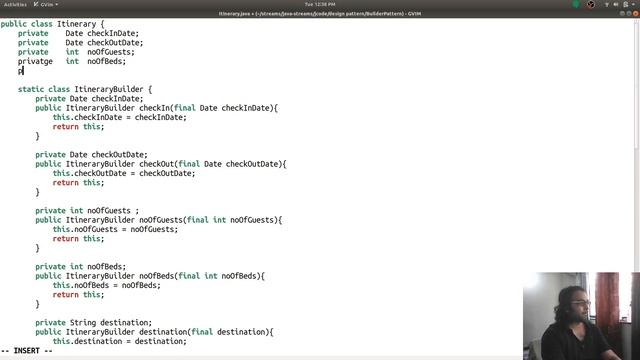Viewport: 640px width, 360px height.
Task: Click the misspelled 'privatge' keyword
Action: (x=35, y=62)
